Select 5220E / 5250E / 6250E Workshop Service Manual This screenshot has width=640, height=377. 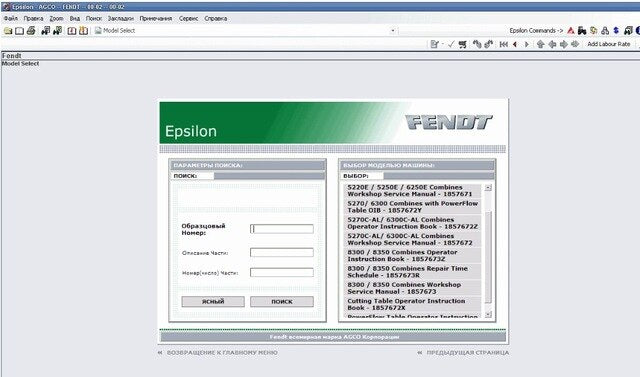tap(413, 191)
